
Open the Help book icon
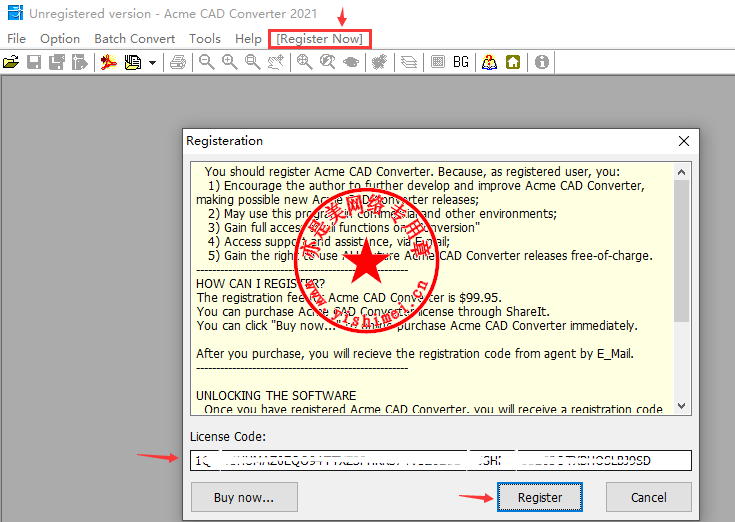pos(489,62)
